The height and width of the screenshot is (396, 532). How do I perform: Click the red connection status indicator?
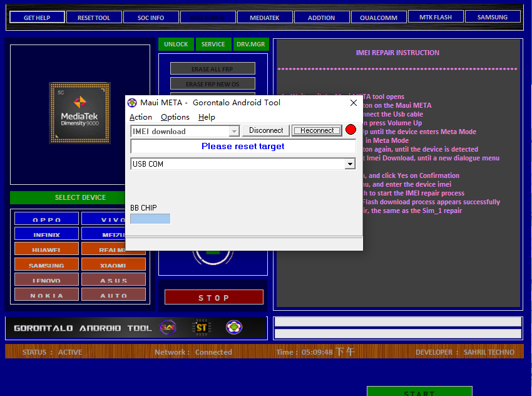pyautogui.click(x=350, y=130)
